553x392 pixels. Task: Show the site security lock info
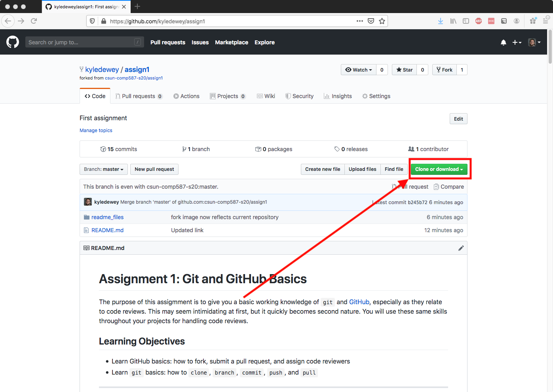(x=104, y=21)
